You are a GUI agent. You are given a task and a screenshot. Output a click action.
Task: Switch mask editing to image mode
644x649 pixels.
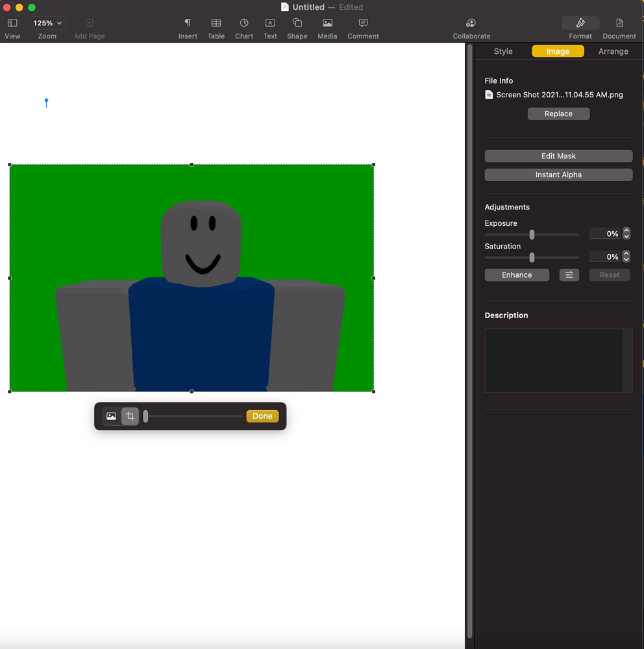click(x=111, y=416)
